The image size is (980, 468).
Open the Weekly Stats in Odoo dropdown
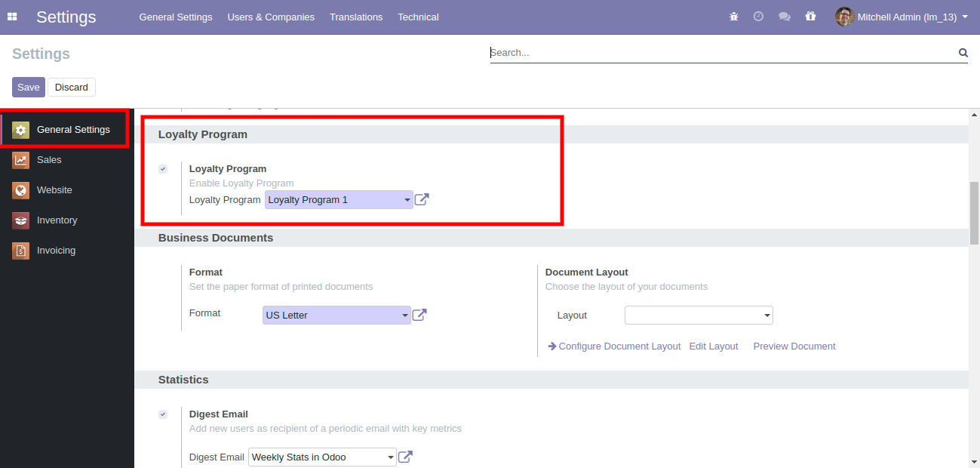pos(322,457)
